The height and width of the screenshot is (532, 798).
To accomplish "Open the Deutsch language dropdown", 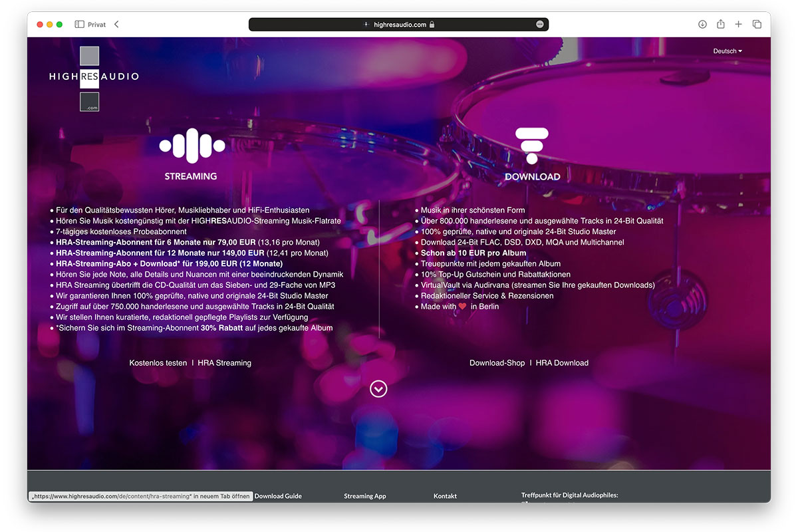I will pyautogui.click(x=728, y=51).
